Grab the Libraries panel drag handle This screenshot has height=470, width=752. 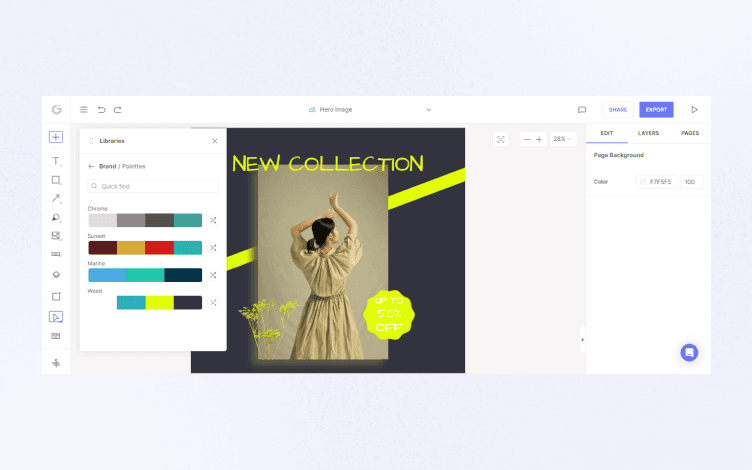point(92,141)
